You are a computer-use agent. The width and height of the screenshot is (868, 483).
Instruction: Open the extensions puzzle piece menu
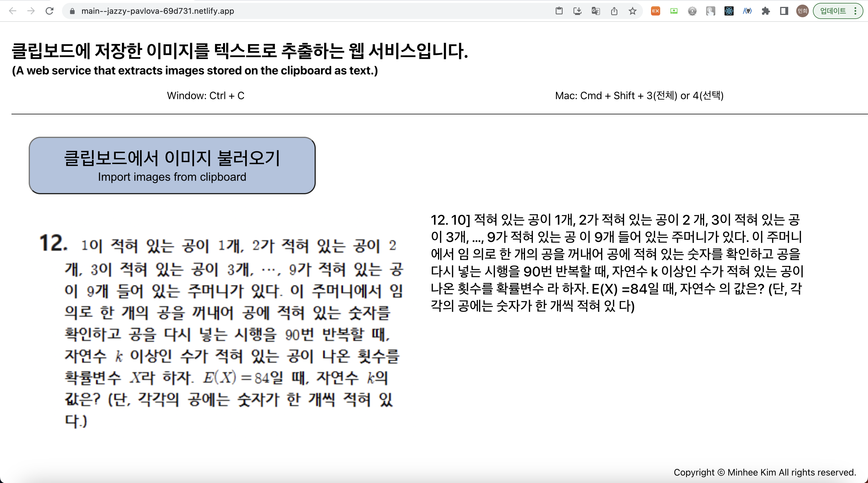pyautogui.click(x=766, y=11)
